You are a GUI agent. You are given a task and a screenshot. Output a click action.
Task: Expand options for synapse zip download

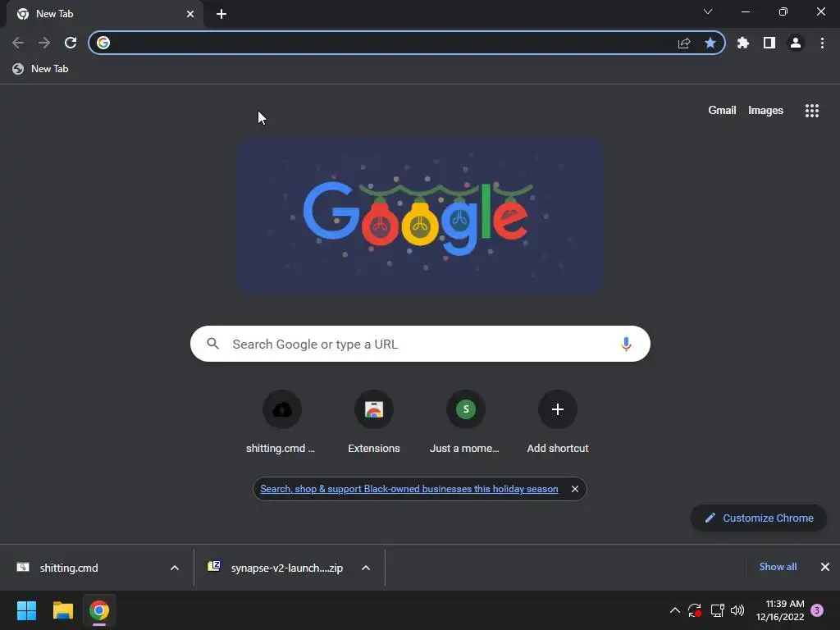tap(366, 568)
